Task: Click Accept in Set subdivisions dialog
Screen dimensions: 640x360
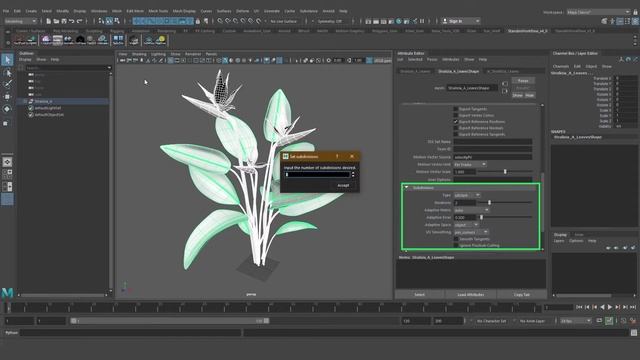Action: (343, 185)
